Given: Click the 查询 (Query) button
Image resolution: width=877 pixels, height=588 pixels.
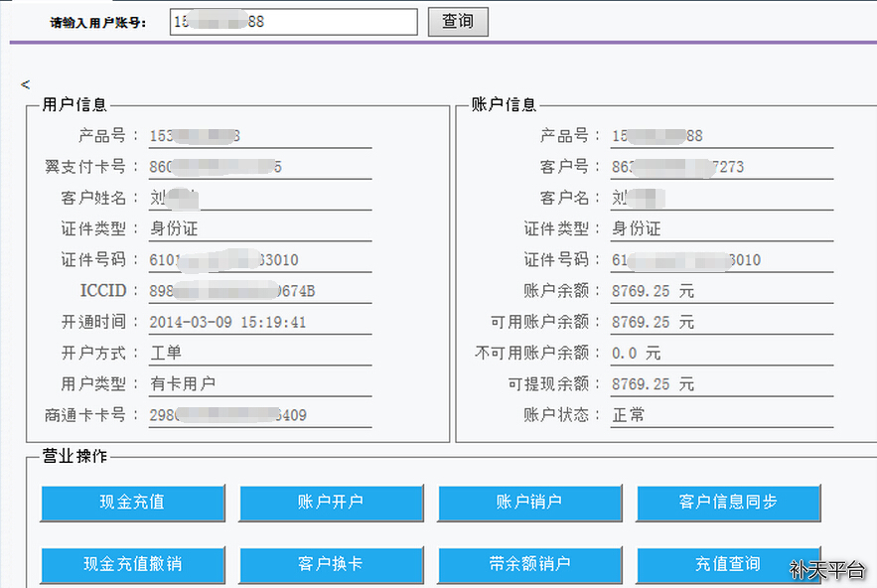Looking at the screenshot, I should tap(457, 21).
